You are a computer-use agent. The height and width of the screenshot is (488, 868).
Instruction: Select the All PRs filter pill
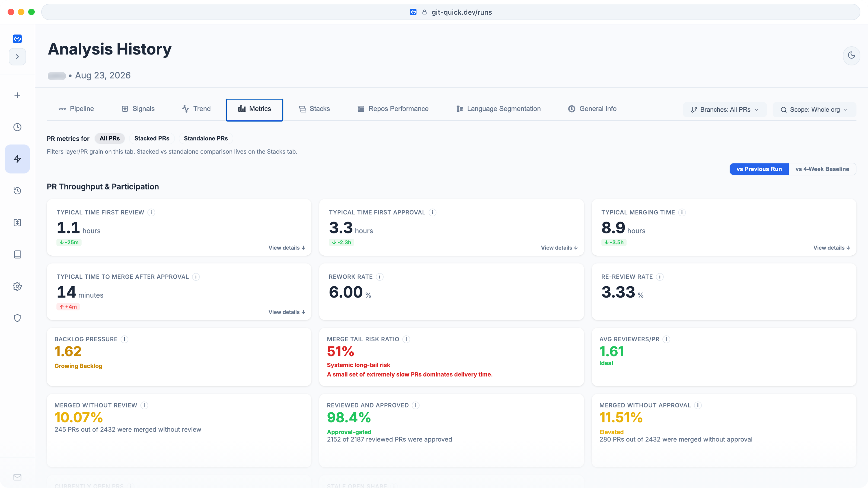click(x=110, y=139)
